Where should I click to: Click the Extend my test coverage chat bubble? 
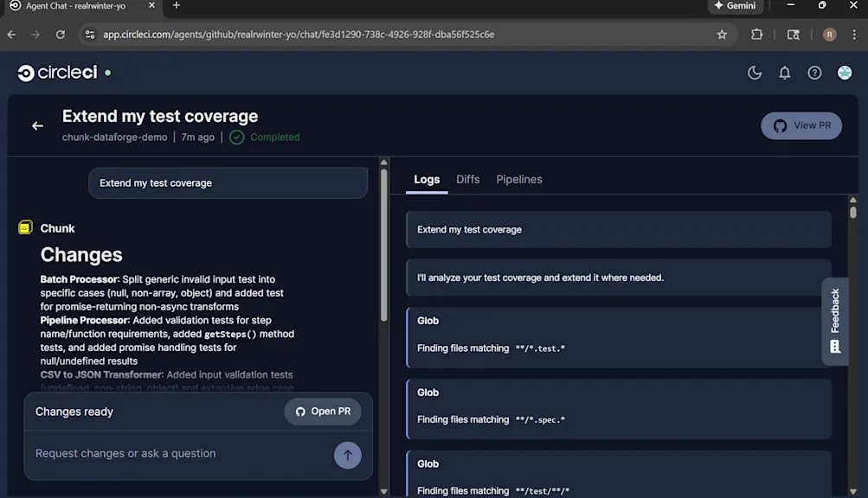(x=228, y=183)
